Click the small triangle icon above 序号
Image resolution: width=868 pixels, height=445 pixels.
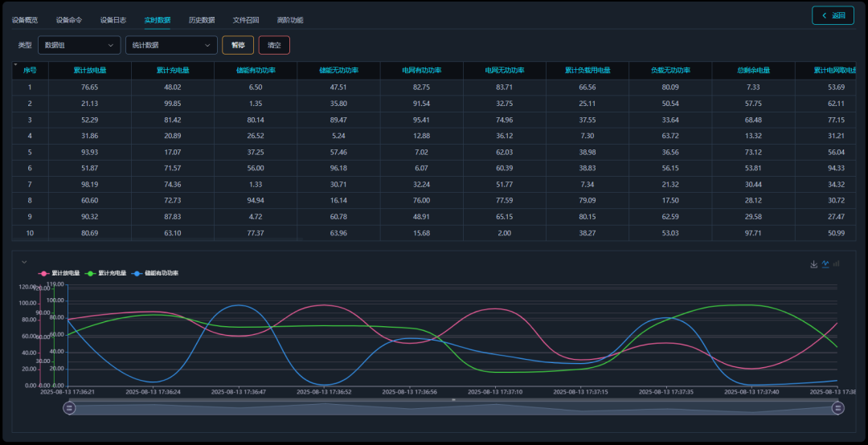(15, 63)
